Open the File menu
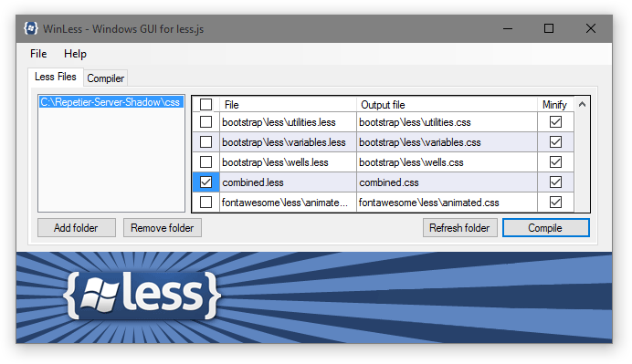 point(38,54)
